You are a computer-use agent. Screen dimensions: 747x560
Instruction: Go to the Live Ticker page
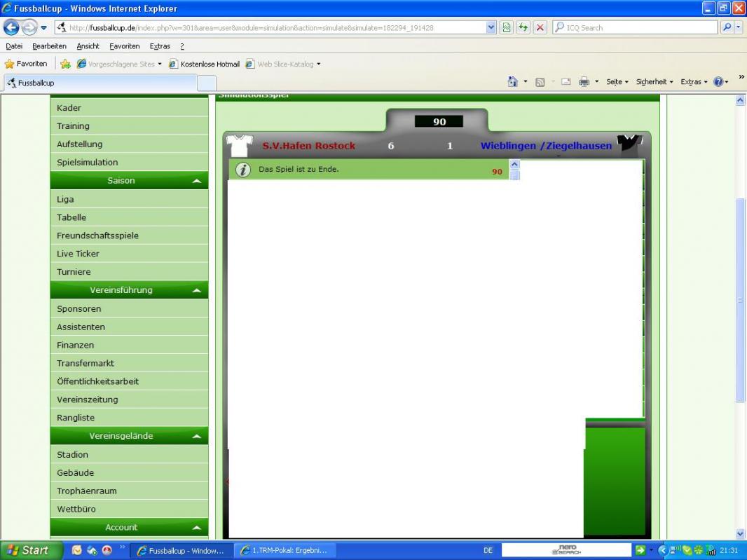click(78, 254)
